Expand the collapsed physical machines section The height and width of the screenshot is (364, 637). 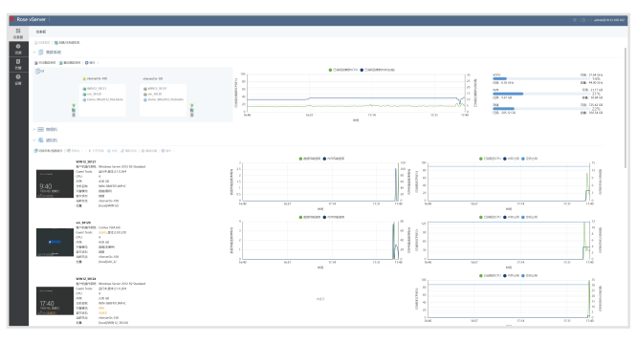pyautogui.click(x=34, y=129)
